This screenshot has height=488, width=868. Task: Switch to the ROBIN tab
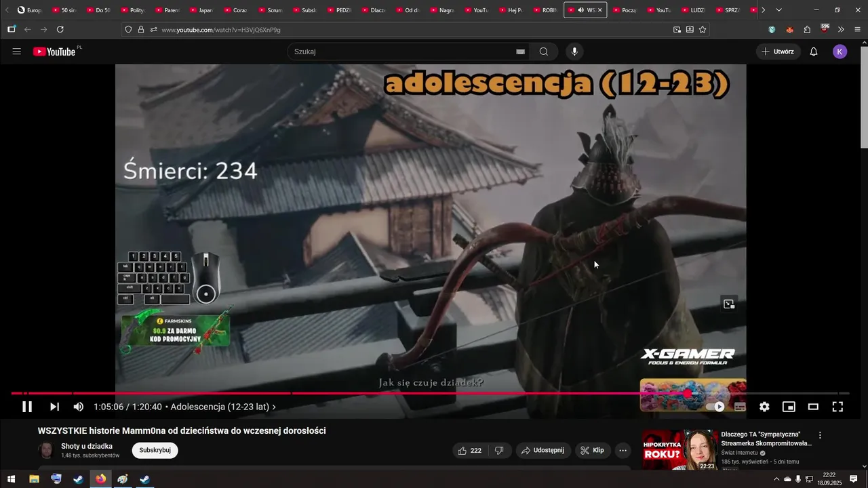click(x=545, y=10)
